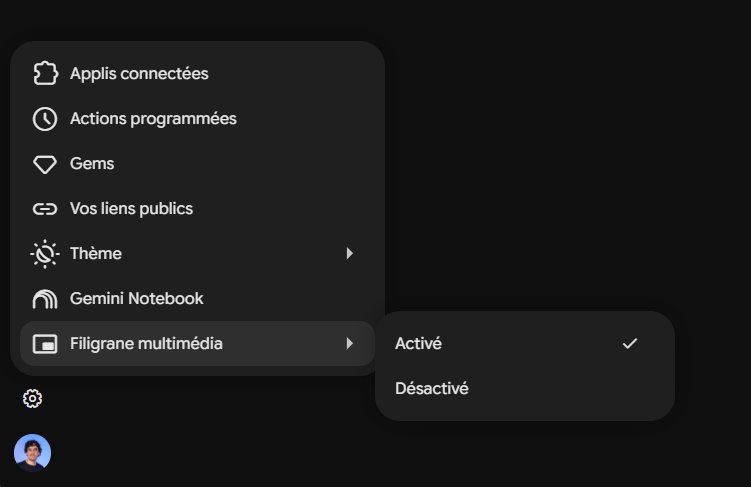
Task: Click the puzzle-piece Applis connectées icon
Action: pyautogui.click(x=46, y=73)
